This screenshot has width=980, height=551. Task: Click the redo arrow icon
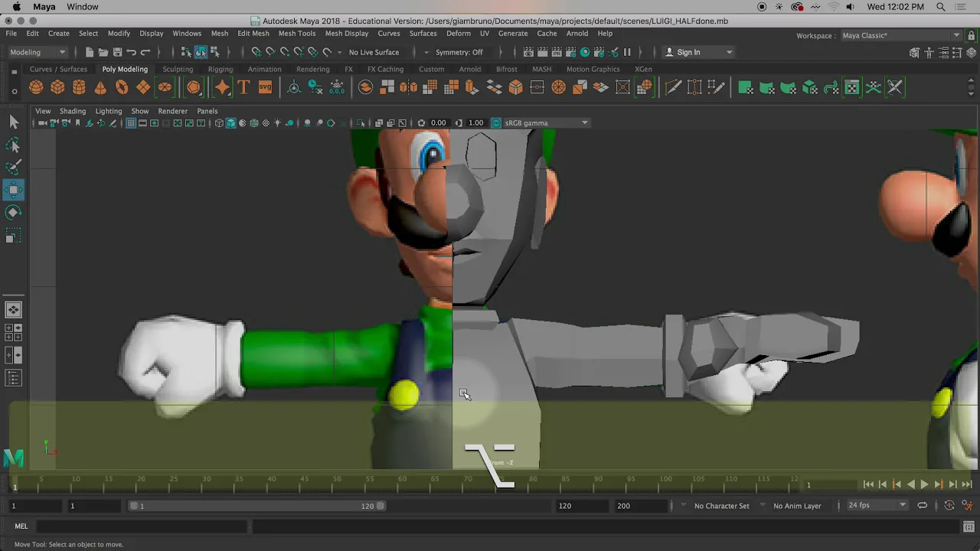[145, 52]
